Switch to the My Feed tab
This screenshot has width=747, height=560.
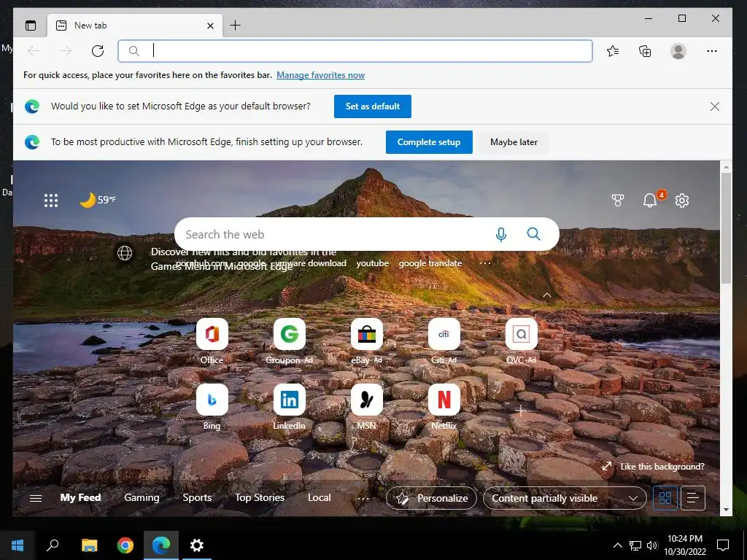(x=80, y=497)
